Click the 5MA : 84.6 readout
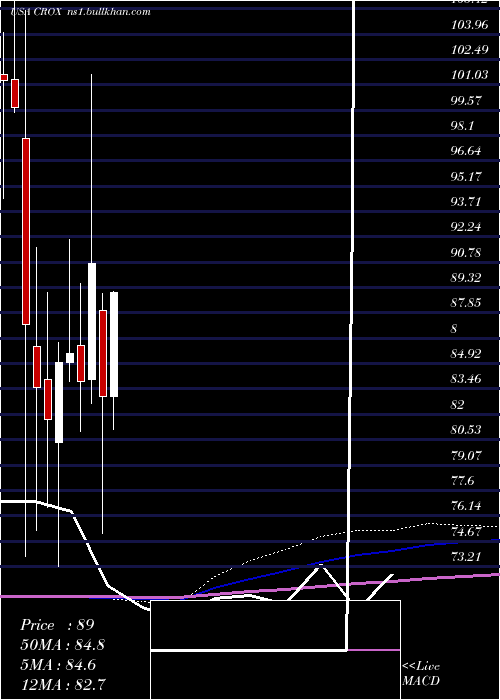500x700 pixels. coord(60,665)
